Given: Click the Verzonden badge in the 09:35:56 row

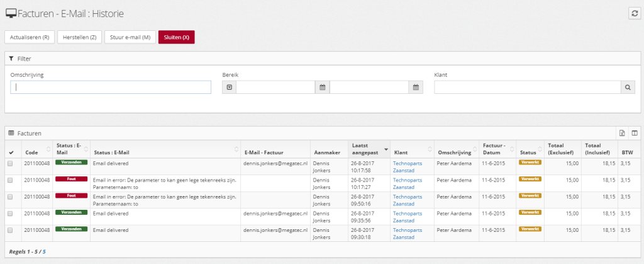Looking at the screenshot, I should point(72,212).
